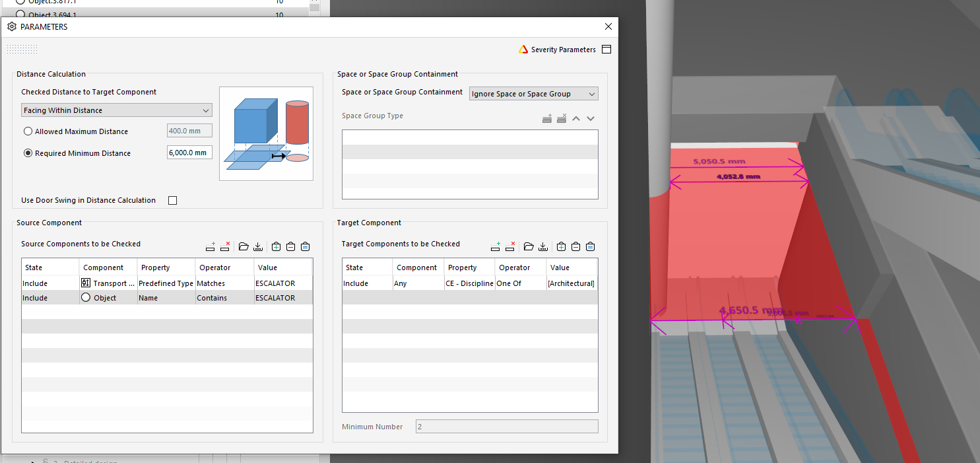
Task: Click the Transport component icon in source row
Action: [x=86, y=283]
